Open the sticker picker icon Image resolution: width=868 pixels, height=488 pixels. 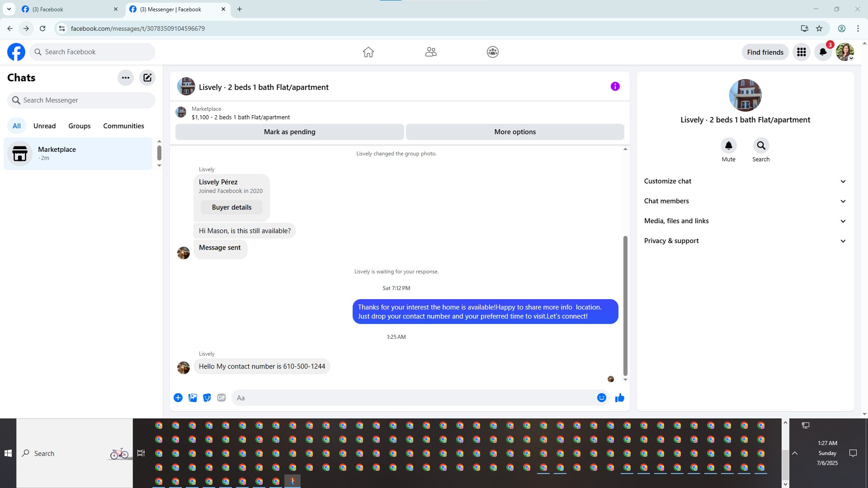[207, 398]
